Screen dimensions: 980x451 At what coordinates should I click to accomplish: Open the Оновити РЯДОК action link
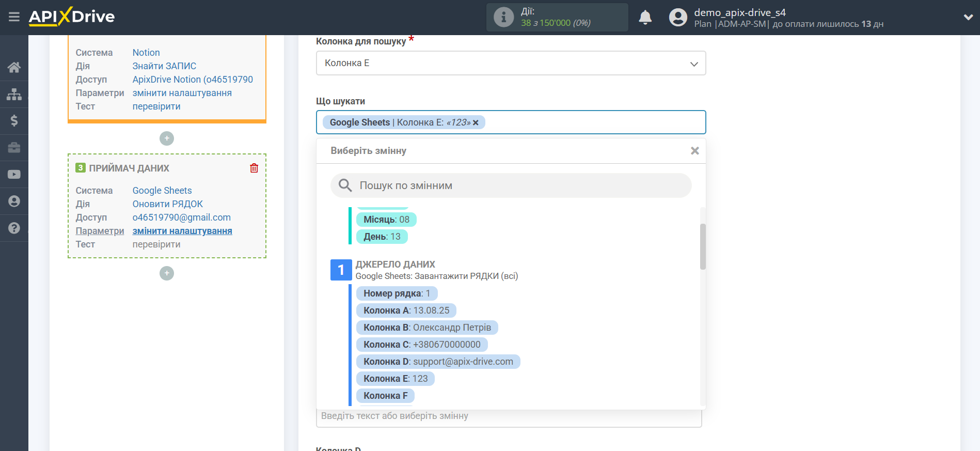click(x=168, y=204)
